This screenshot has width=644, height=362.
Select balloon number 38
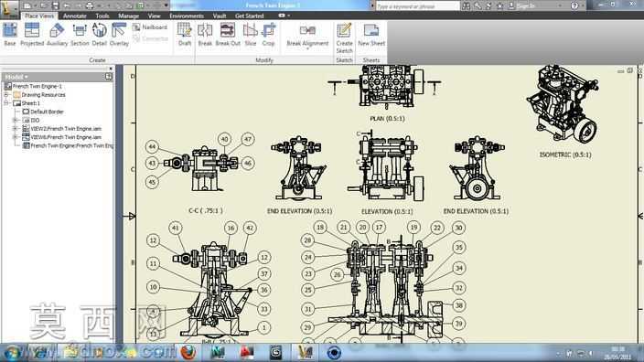coord(459,305)
